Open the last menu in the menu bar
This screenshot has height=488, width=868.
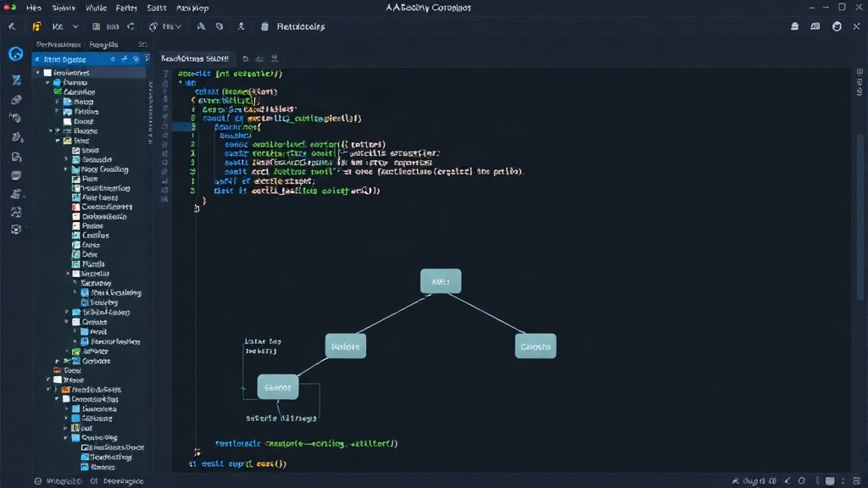(x=192, y=8)
